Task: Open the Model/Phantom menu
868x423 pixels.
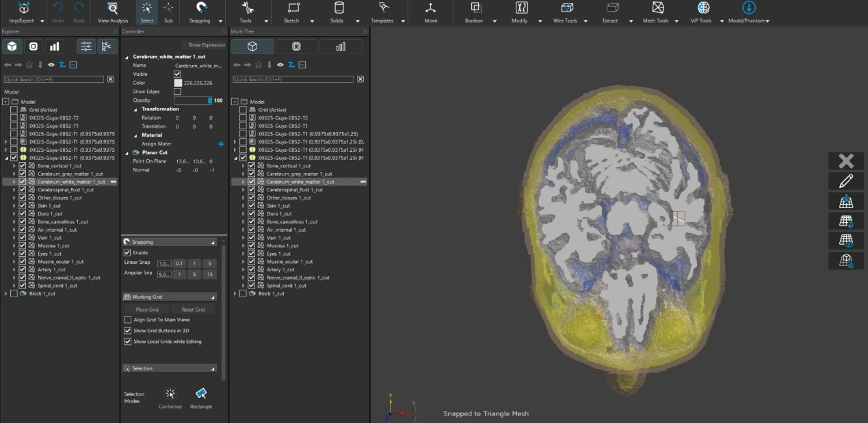Action: pos(748,9)
